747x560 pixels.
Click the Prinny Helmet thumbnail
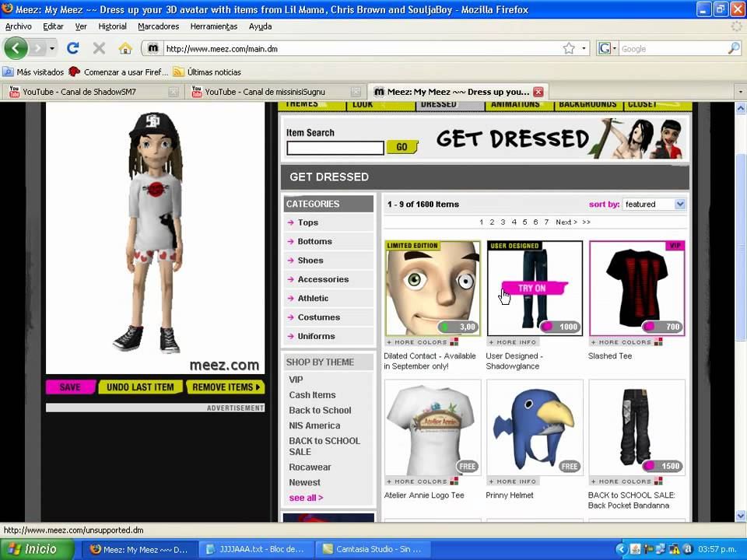pyautogui.click(x=535, y=427)
